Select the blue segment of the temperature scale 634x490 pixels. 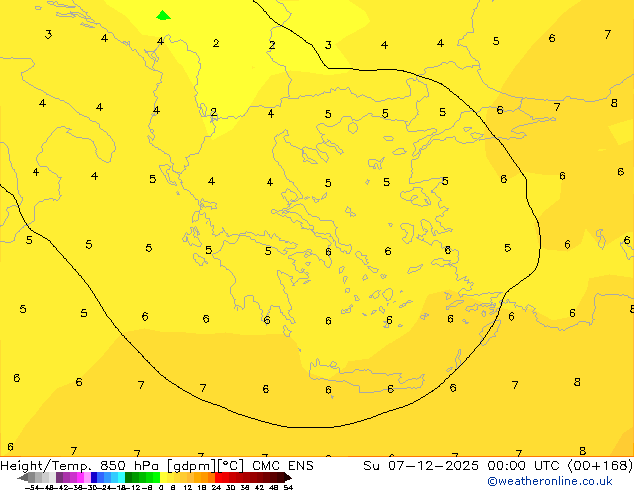tap(100, 478)
